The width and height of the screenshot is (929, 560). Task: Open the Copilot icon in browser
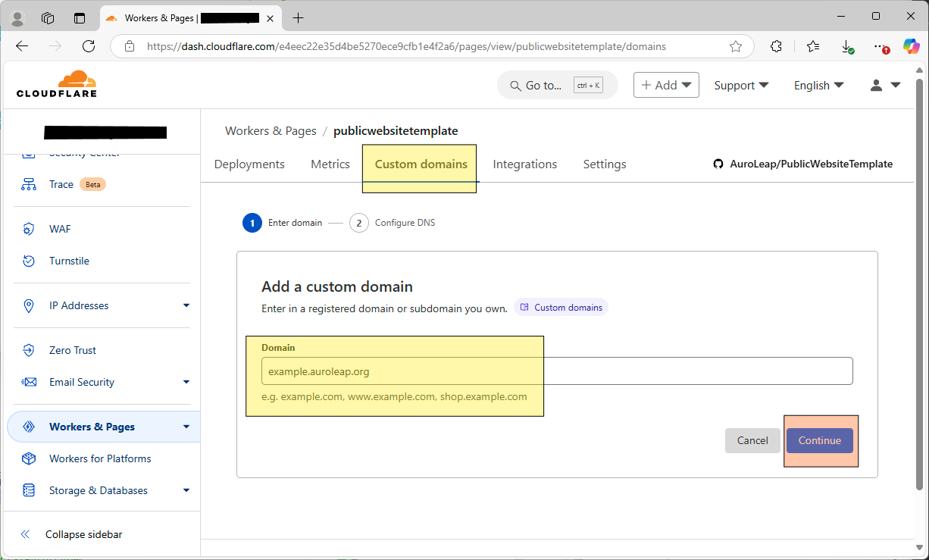tap(912, 46)
